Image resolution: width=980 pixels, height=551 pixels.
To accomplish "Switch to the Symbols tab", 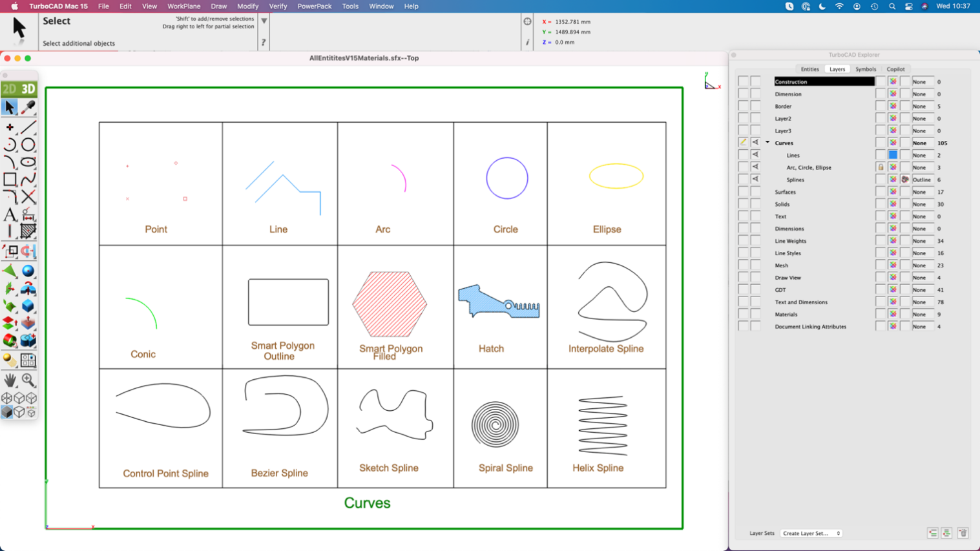I will [x=866, y=69].
